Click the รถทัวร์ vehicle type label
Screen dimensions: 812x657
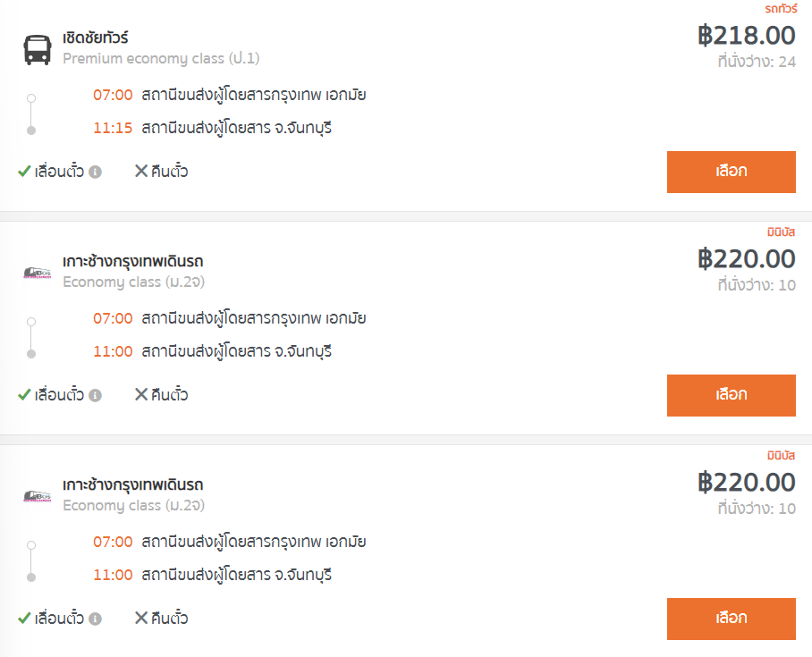pyautogui.click(x=781, y=9)
